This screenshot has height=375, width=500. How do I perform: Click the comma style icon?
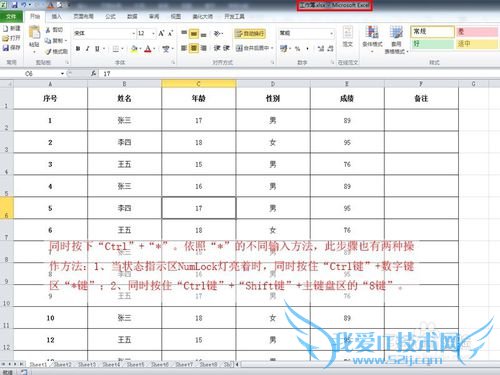tap(307, 49)
